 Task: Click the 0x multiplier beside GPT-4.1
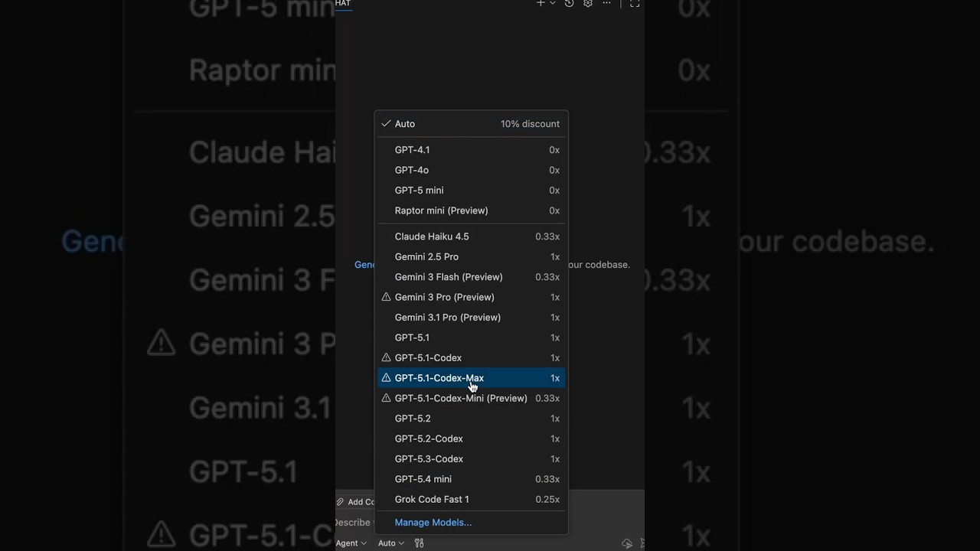tap(554, 150)
